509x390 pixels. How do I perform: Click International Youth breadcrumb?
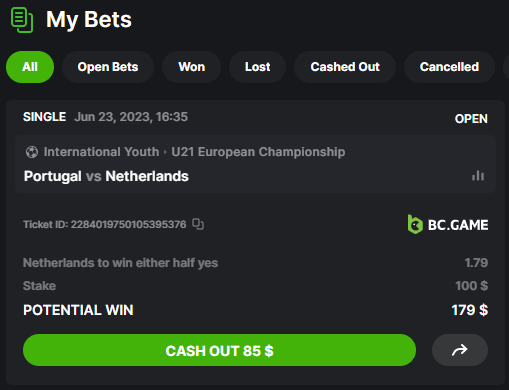coord(101,152)
